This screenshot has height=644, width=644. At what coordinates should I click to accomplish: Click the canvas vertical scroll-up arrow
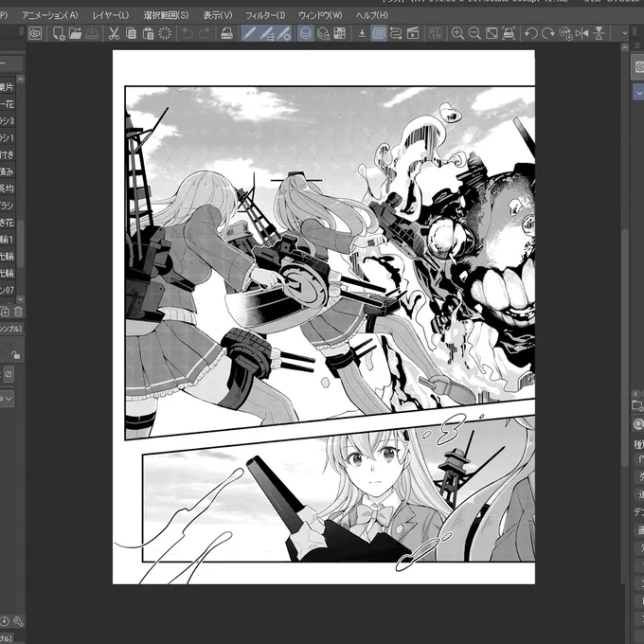coord(625,47)
